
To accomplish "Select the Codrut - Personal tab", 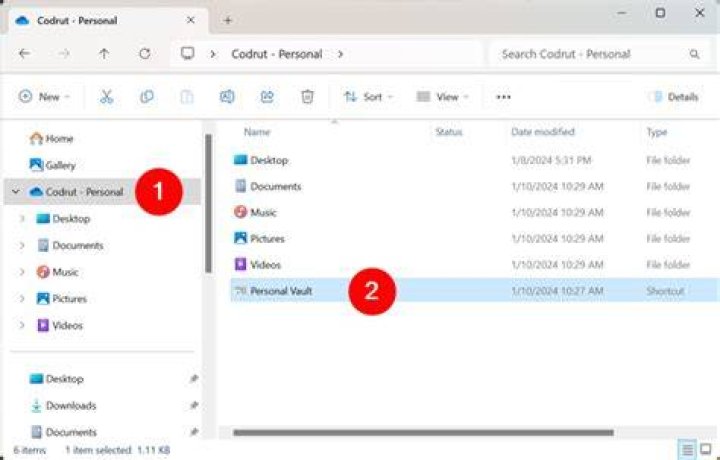I will [x=106, y=21].
